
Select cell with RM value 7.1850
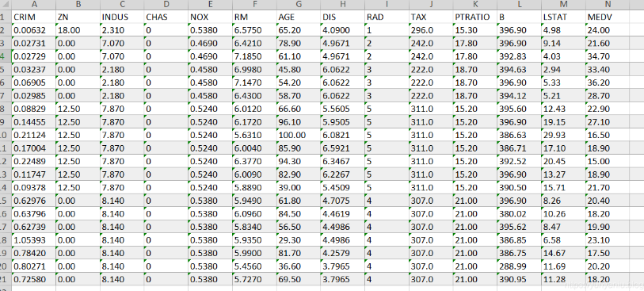tap(254, 56)
